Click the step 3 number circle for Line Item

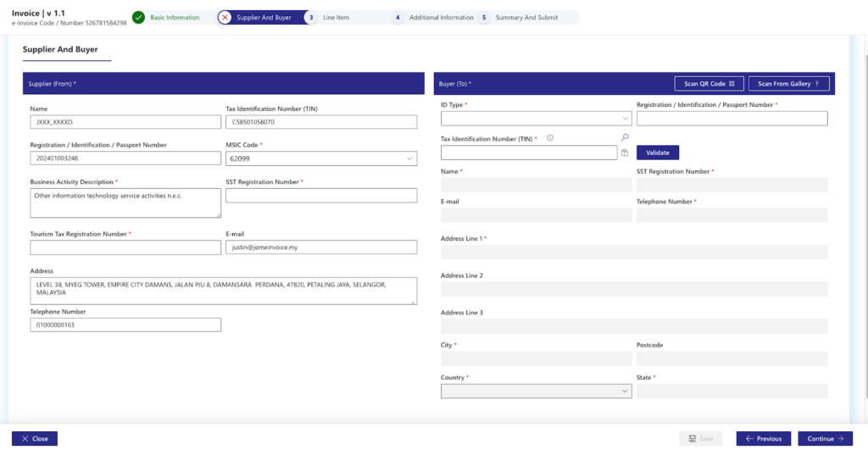311,17
